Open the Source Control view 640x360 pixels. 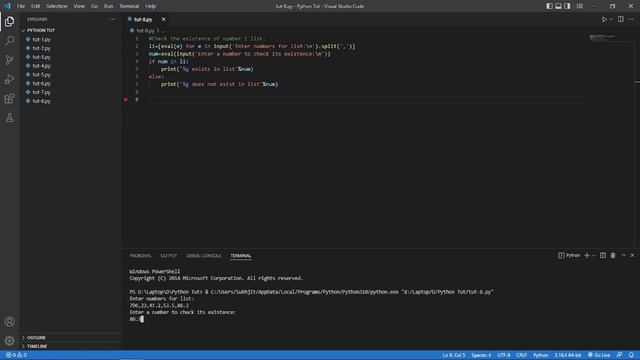[9, 60]
